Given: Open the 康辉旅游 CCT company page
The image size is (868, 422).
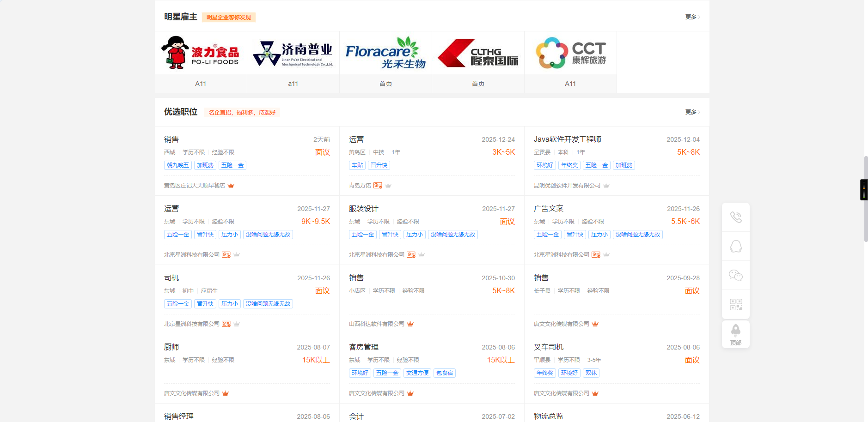Looking at the screenshot, I should [x=570, y=52].
